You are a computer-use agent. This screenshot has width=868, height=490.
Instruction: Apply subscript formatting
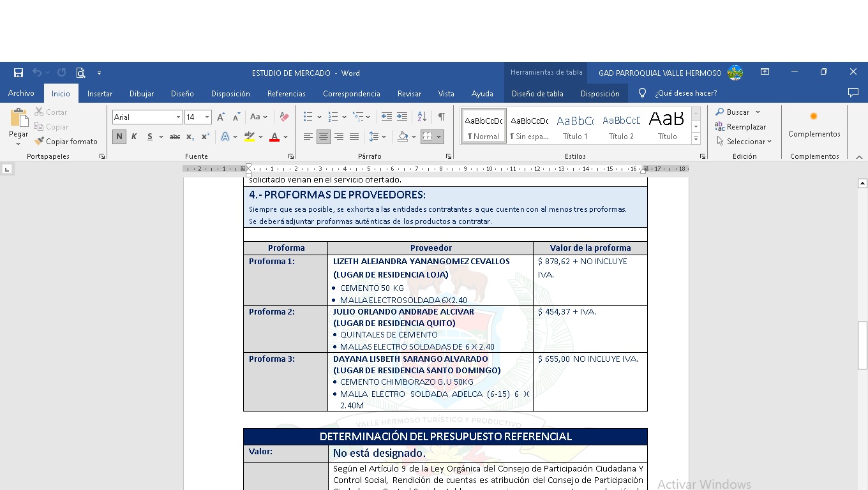click(x=190, y=137)
